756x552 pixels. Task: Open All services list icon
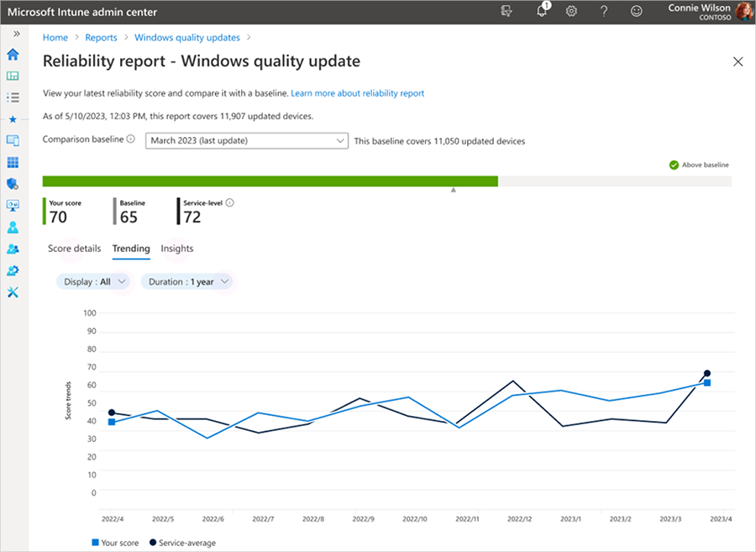pyautogui.click(x=13, y=97)
